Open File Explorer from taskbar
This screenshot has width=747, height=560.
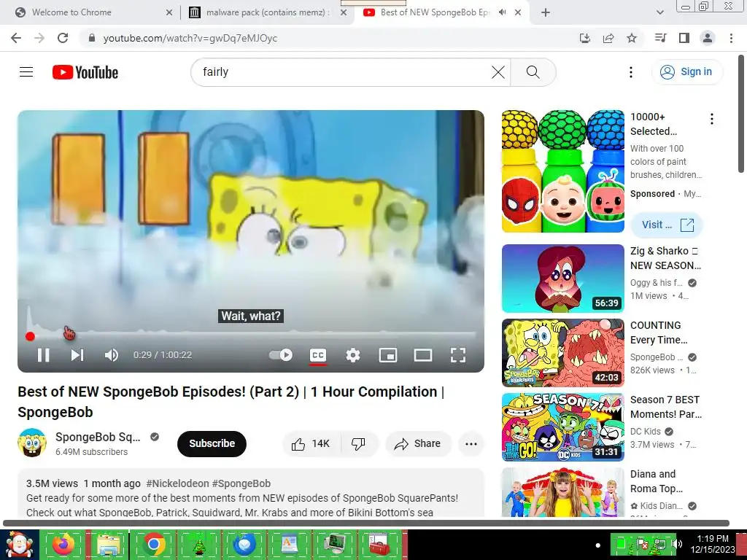[108, 545]
